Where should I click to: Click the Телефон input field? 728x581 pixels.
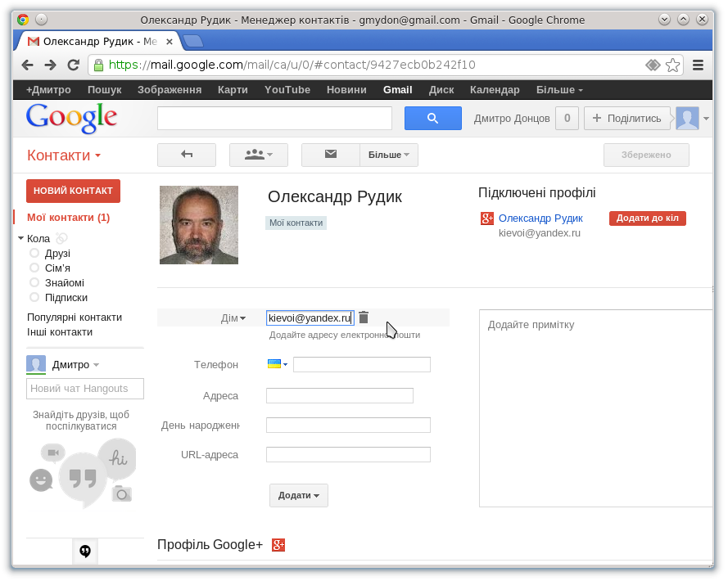coord(362,365)
